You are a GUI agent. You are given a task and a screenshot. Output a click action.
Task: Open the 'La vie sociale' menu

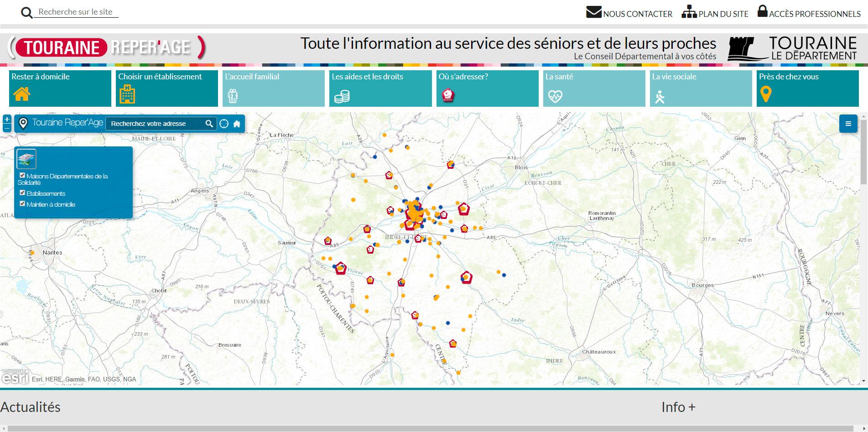point(701,88)
